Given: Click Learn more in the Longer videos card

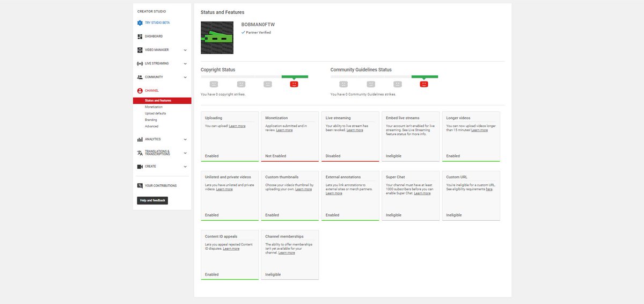Looking at the screenshot, I should (480, 130).
